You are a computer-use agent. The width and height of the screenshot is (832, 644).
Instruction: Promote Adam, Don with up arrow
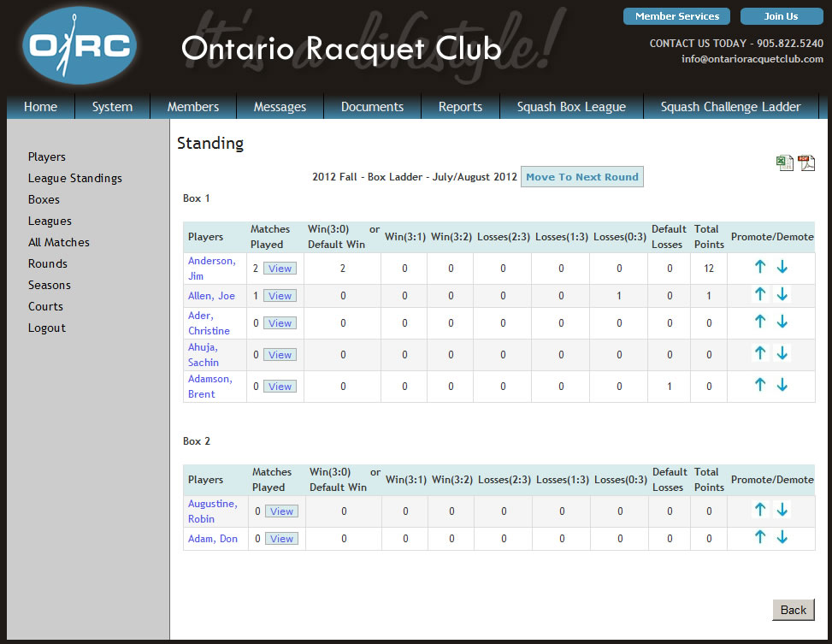click(760, 537)
